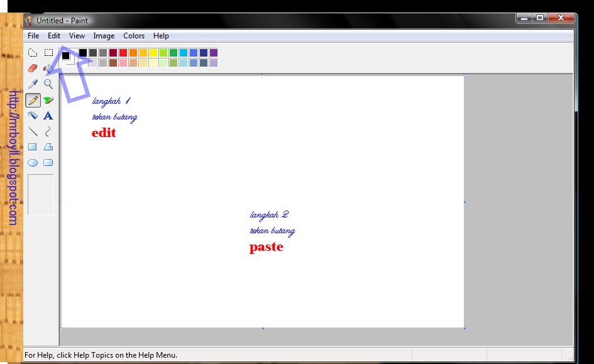
Task: Maximize the Paint window
Action: pyautogui.click(x=540, y=18)
